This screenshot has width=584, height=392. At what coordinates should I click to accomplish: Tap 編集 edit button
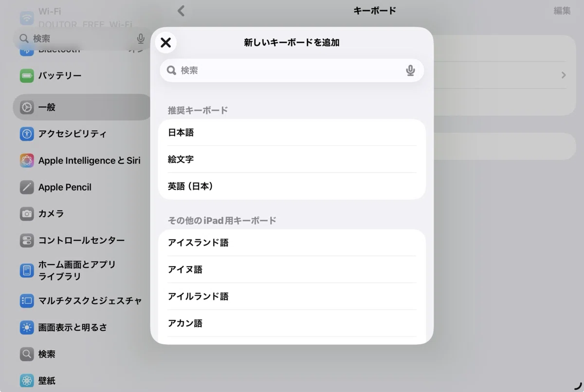[562, 11]
